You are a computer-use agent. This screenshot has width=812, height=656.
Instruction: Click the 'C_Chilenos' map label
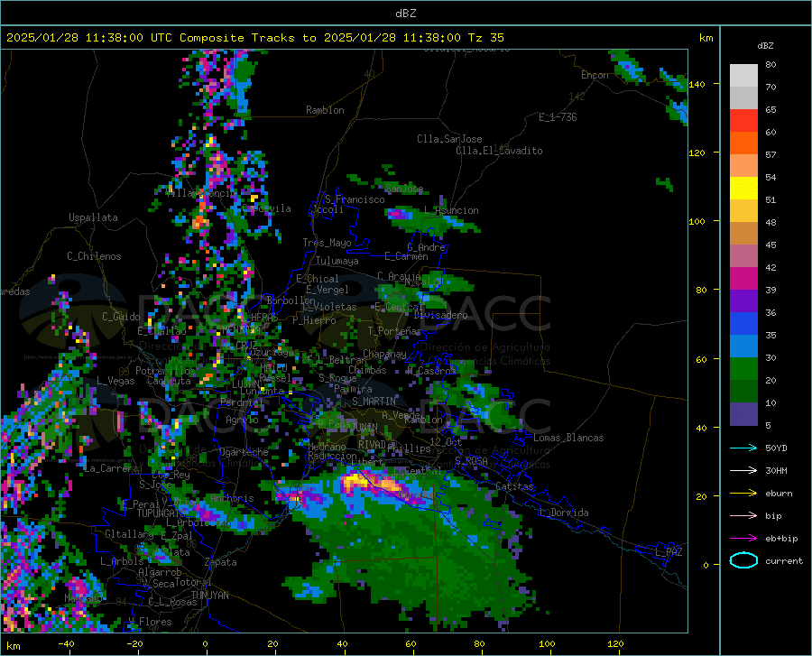[x=94, y=256]
